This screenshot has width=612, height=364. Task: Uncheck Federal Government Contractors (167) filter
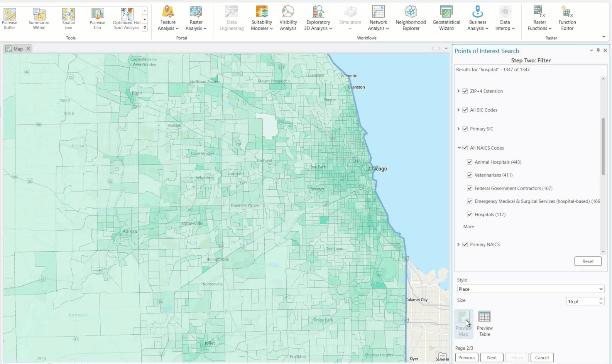tap(470, 188)
